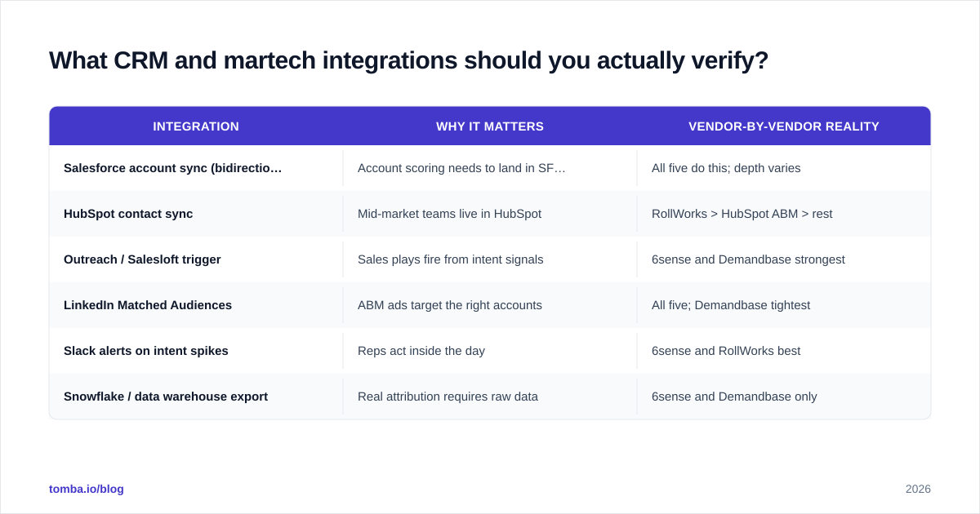Click the page title about CRM integrations
980x514 pixels.
pyautogui.click(x=408, y=60)
